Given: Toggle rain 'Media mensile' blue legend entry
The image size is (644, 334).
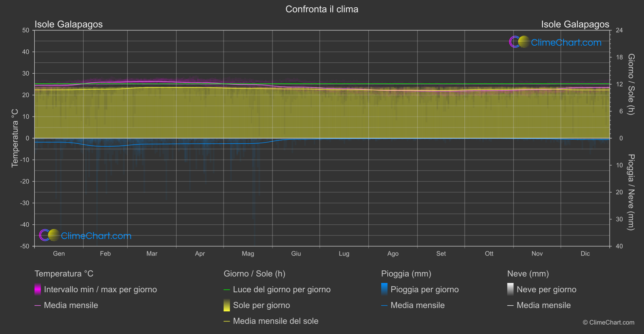Looking at the screenshot, I should tap(417, 305).
